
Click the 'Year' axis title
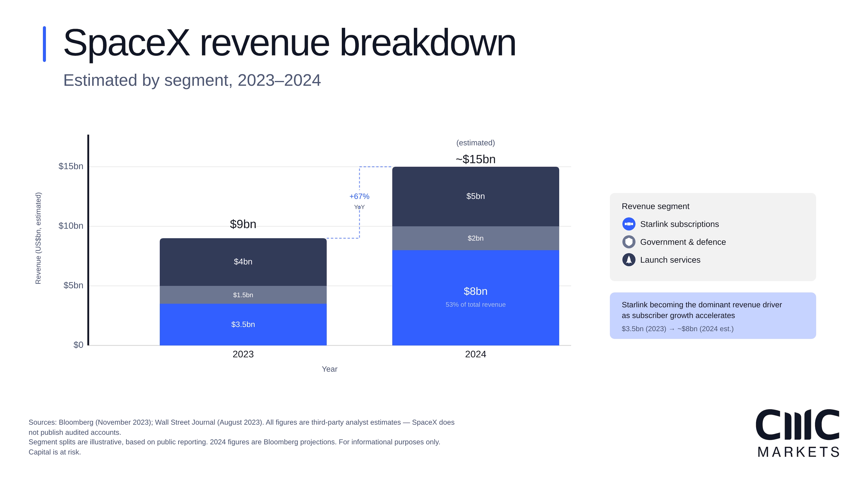pos(330,369)
